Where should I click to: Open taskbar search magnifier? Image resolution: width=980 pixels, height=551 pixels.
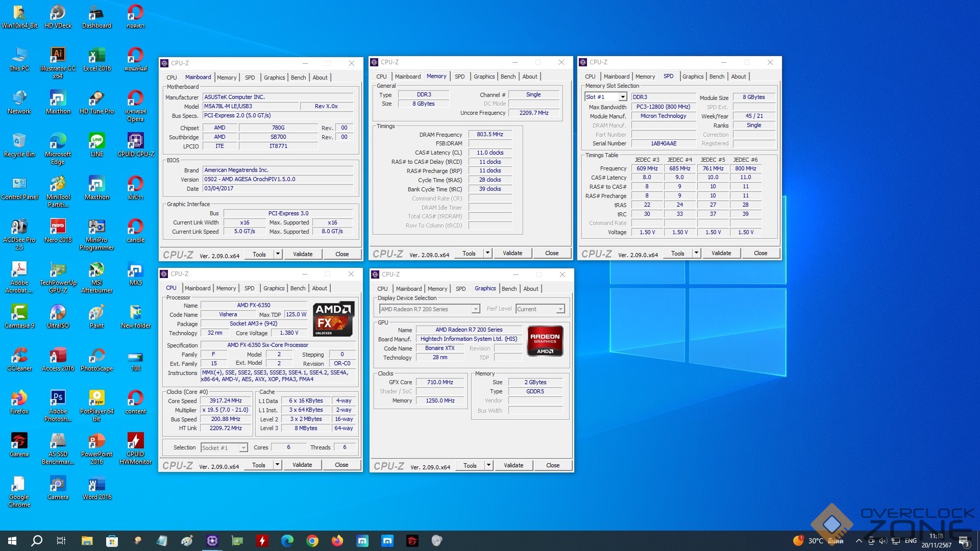(37, 541)
